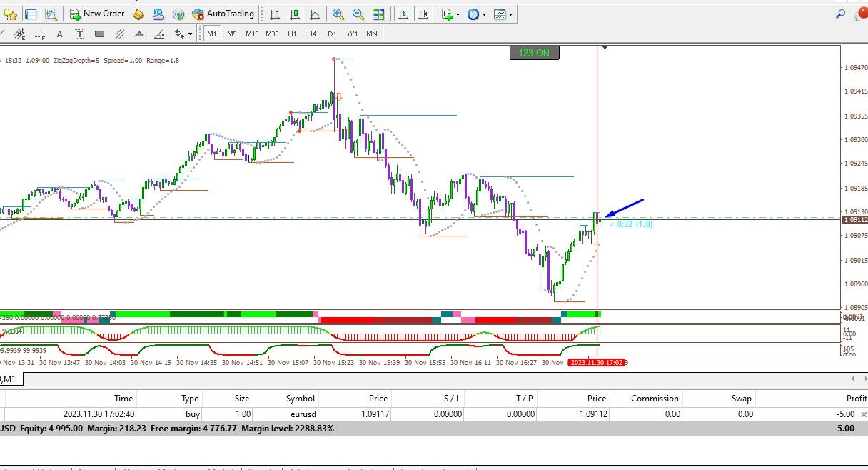Zoom in on the chart
Screen dimensions: 868x470
[338, 14]
